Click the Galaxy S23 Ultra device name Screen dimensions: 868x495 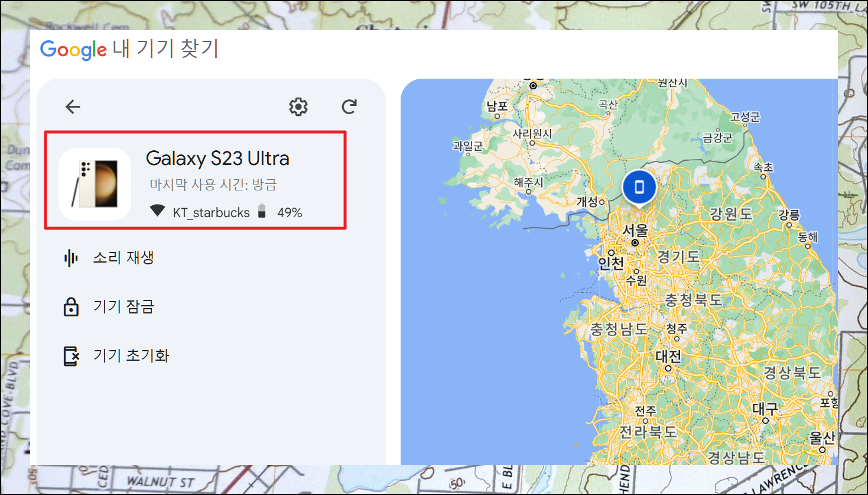(x=217, y=158)
